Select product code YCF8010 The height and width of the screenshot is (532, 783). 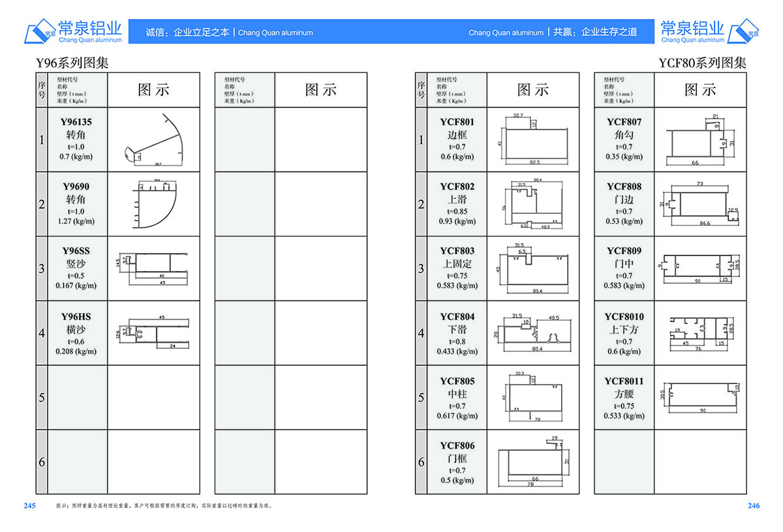pos(624,317)
